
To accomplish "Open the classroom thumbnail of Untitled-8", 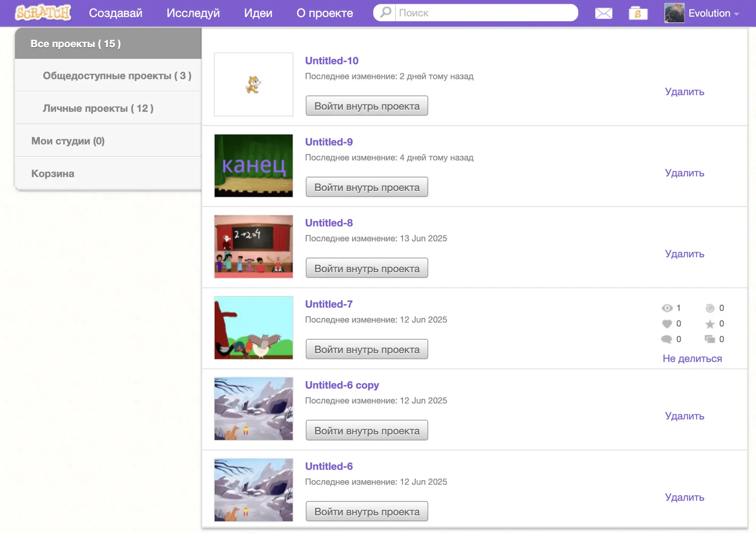I will click(254, 246).
